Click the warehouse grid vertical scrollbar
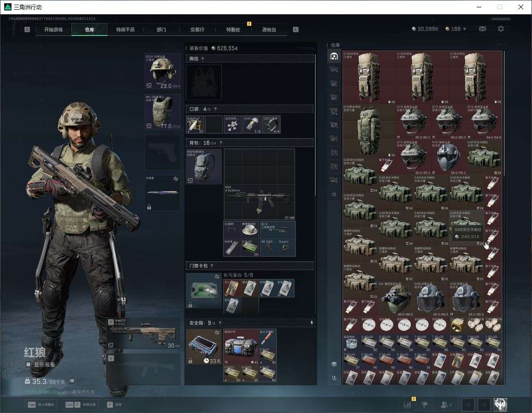 point(504,113)
